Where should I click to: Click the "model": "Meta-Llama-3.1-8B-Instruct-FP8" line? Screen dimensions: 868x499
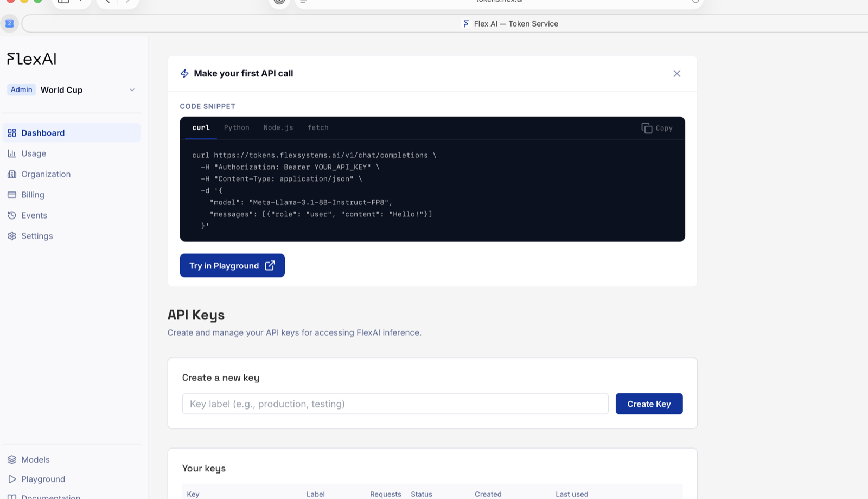point(301,202)
